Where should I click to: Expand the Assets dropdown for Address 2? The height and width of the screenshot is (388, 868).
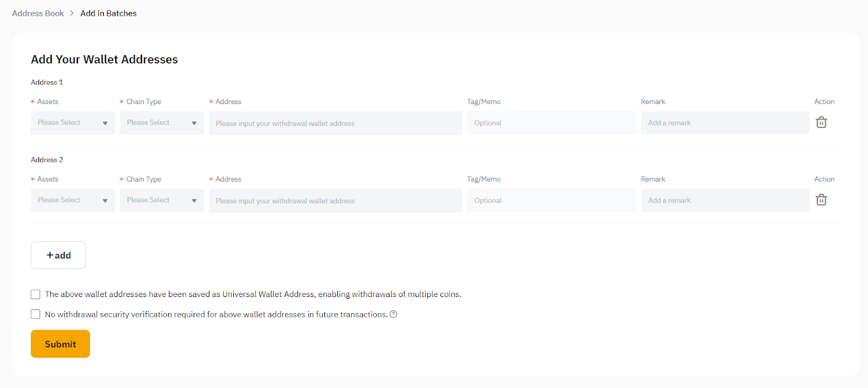[x=73, y=201]
